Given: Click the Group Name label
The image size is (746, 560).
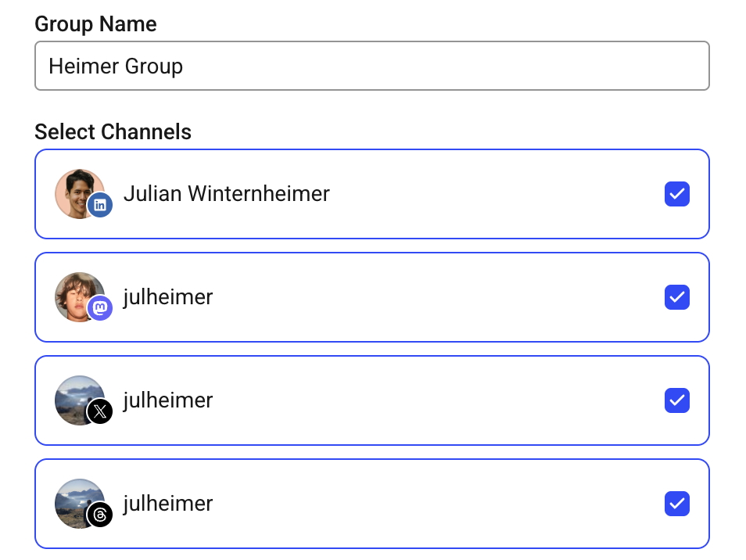Looking at the screenshot, I should pyautogui.click(x=95, y=23).
